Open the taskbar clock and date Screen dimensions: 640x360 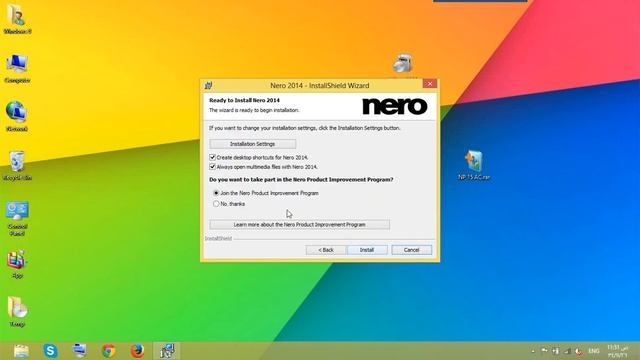coord(617,351)
